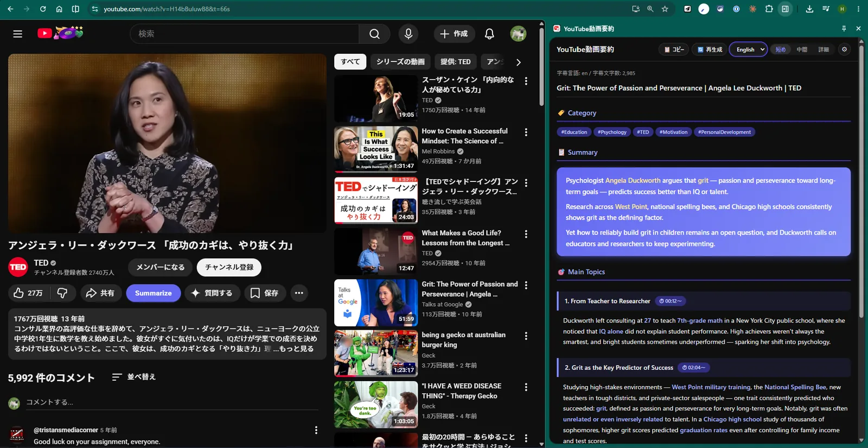Expand description with もっと見る
The width and height of the screenshot is (868, 448).
297,349
